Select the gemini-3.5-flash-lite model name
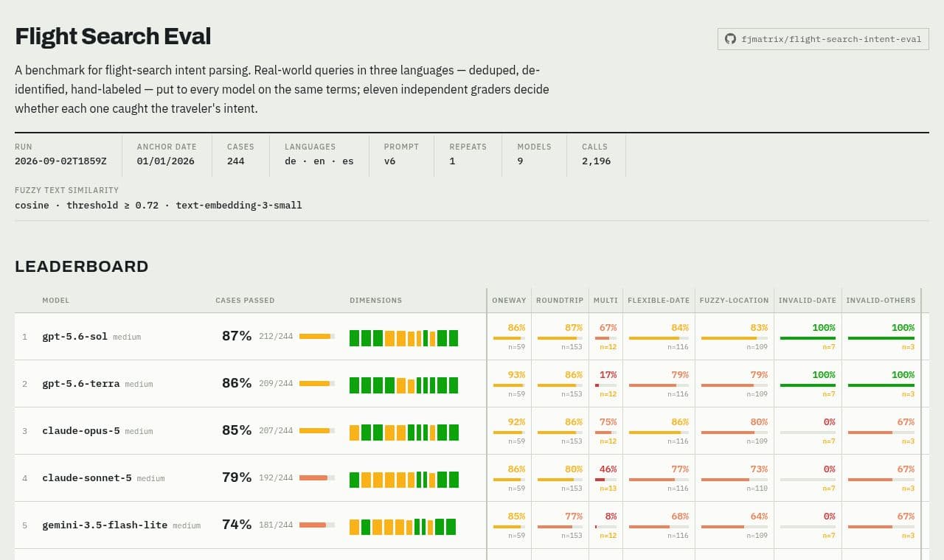The width and height of the screenshot is (944, 560). [105, 525]
